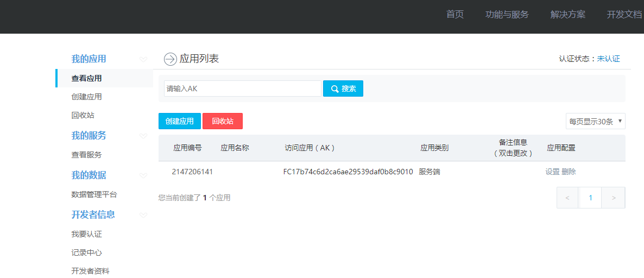Collapse the 我的数据 section chevron
The height and width of the screenshot is (278, 644).
(143, 175)
